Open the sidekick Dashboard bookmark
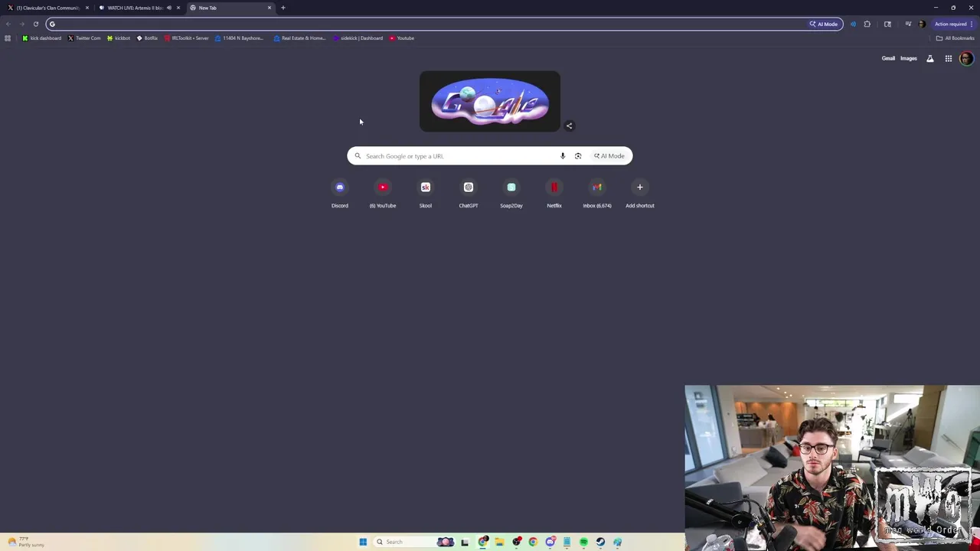The image size is (980, 551). pos(358,38)
